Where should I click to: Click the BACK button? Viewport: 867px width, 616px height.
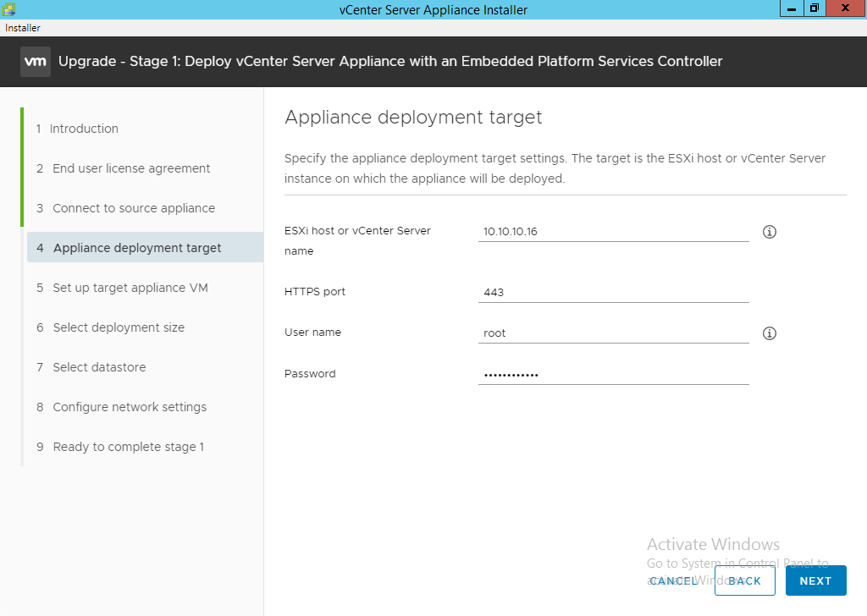(x=744, y=580)
